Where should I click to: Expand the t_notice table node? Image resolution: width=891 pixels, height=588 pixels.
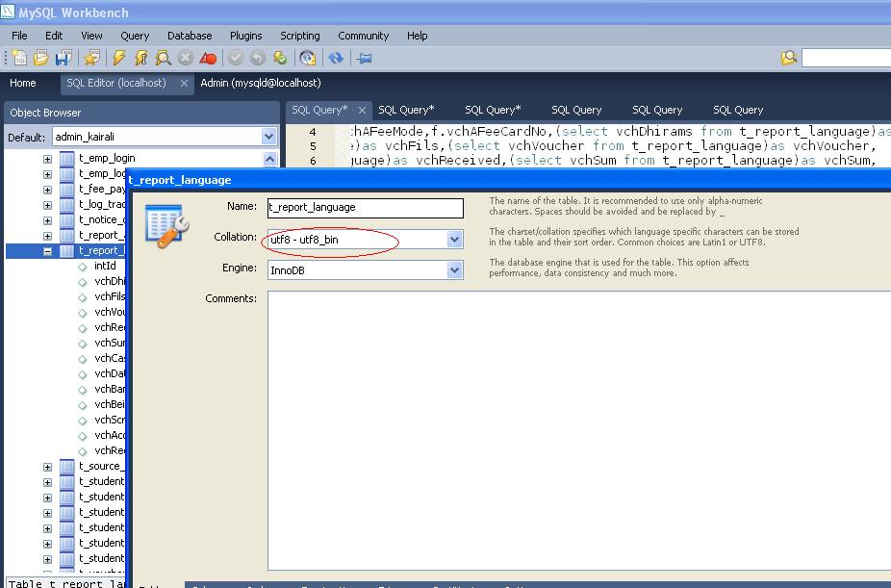[x=48, y=220]
